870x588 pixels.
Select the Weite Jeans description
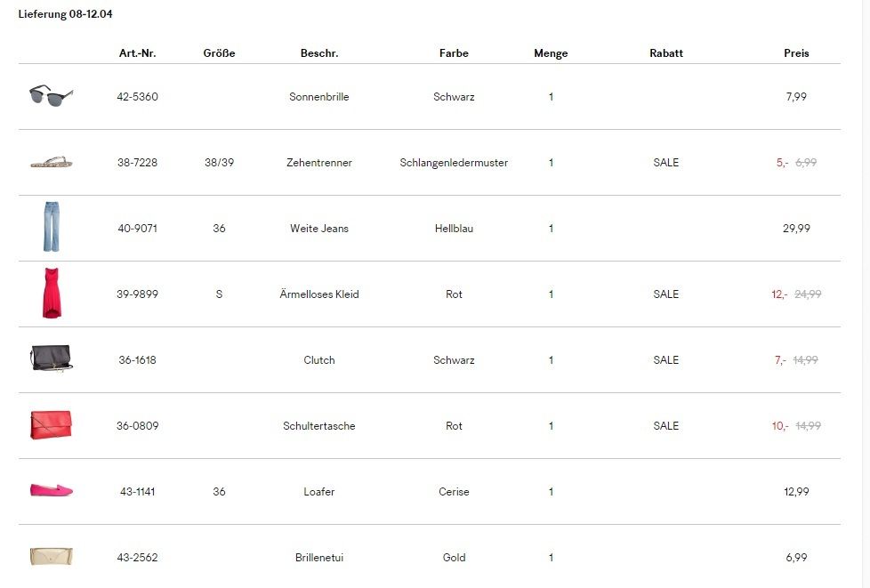[x=318, y=229]
